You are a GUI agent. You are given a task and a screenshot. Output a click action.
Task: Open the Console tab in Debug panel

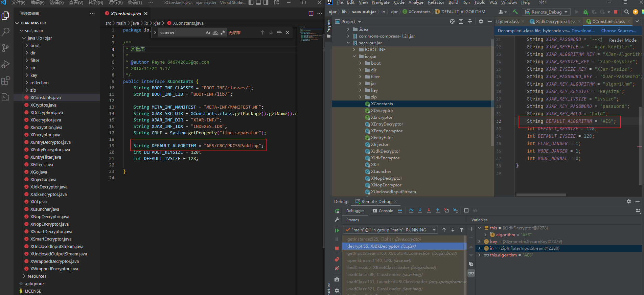383,211
